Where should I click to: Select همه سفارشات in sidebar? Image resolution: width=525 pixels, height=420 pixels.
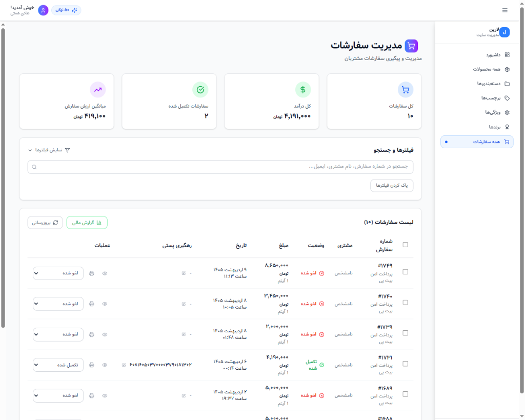[x=477, y=142]
